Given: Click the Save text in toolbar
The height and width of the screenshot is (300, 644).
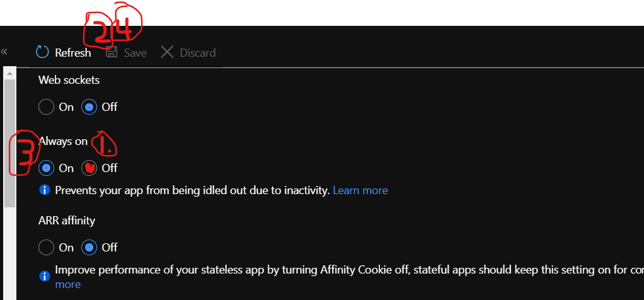Looking at the screenshot, I should point(135,53).
